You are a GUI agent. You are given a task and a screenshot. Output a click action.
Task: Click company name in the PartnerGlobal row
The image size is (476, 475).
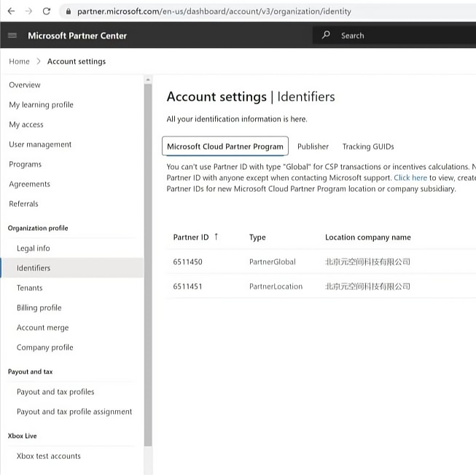coord(367,262)
